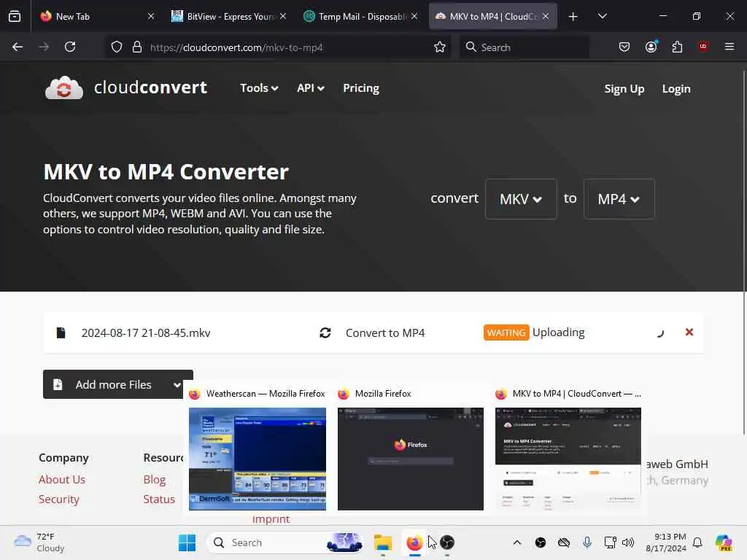The image size is (747, 560).
Task: Open the Pricing page
Action: 361,88
